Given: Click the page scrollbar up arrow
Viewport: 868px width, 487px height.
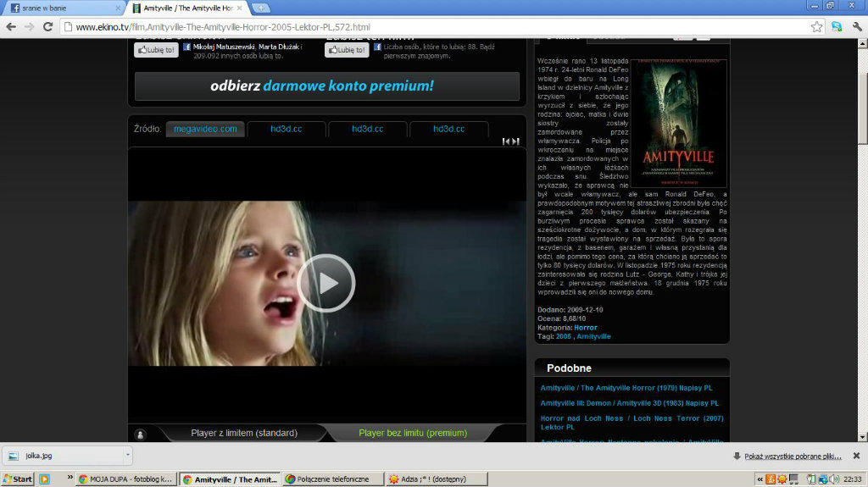Looking at the screenshot, I should pyautogui.click(x=862, y=44).
